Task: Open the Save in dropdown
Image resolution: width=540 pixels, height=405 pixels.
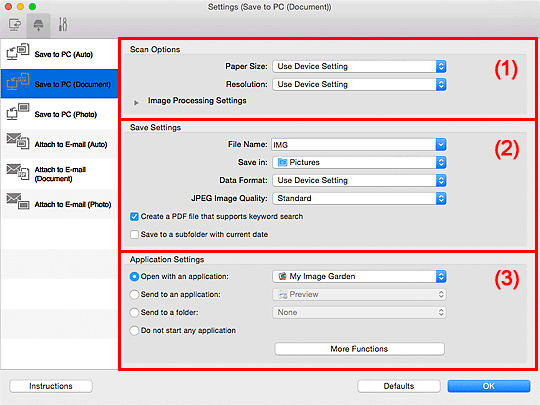Action: [359, 162]
